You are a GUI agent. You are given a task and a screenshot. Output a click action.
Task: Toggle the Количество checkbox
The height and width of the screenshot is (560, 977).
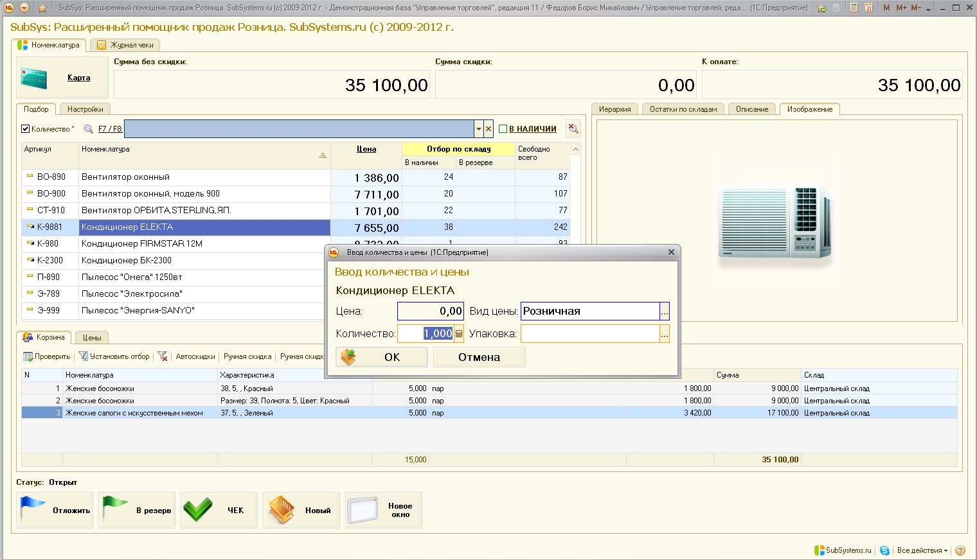(26, 129)
